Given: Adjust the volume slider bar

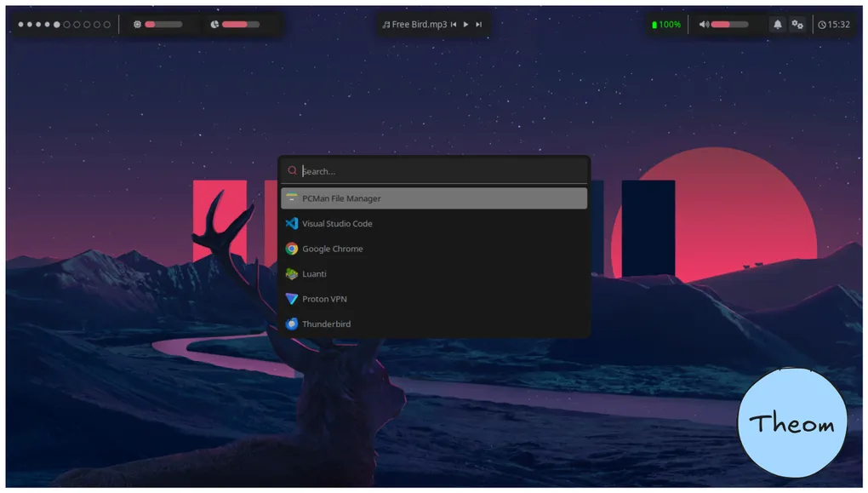Looking at the screenshot, I should (729, 25).
